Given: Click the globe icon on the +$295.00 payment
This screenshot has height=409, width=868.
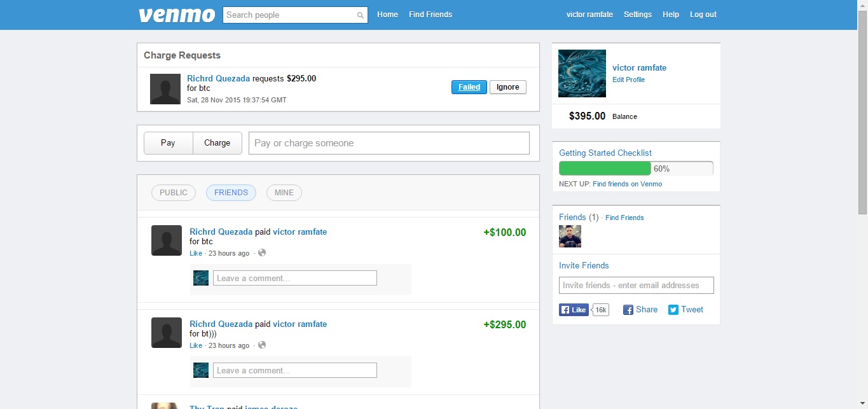Looking at the screenshot, I should [262, 345].
